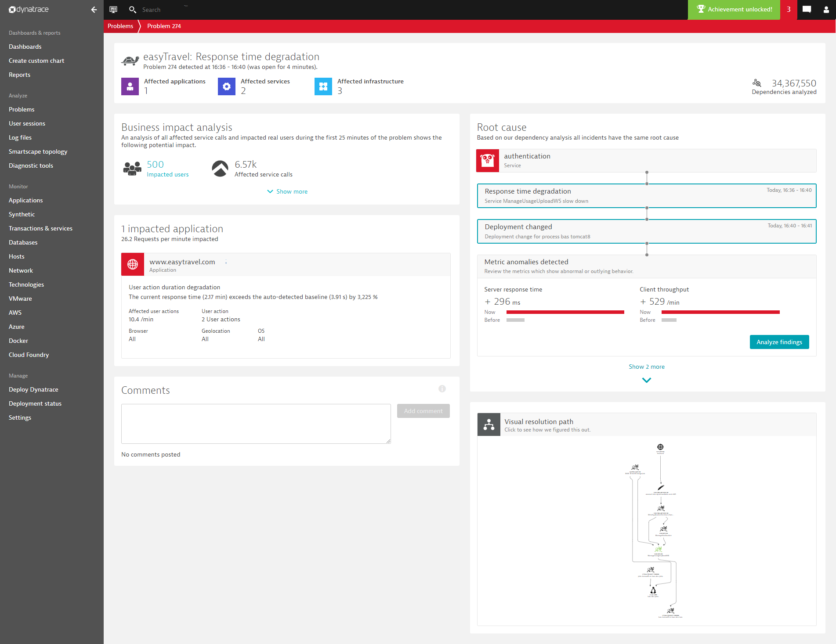Image resolution: width=836 pixels, height=644 pixels.
Task: Click the www.easytravel.com globe icon
Action: 133,264
